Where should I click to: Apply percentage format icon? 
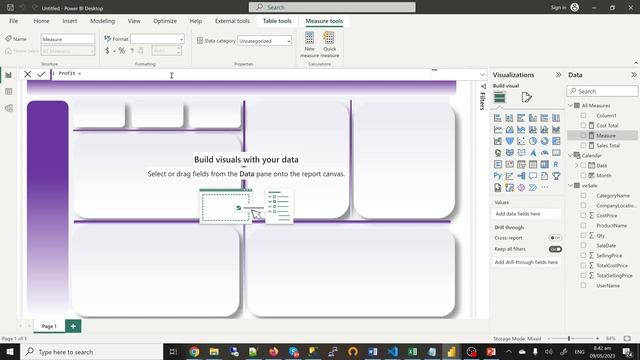[122, 51]
